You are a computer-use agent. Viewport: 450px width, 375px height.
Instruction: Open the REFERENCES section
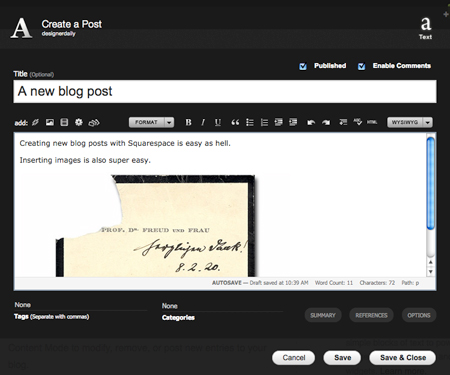371,315
